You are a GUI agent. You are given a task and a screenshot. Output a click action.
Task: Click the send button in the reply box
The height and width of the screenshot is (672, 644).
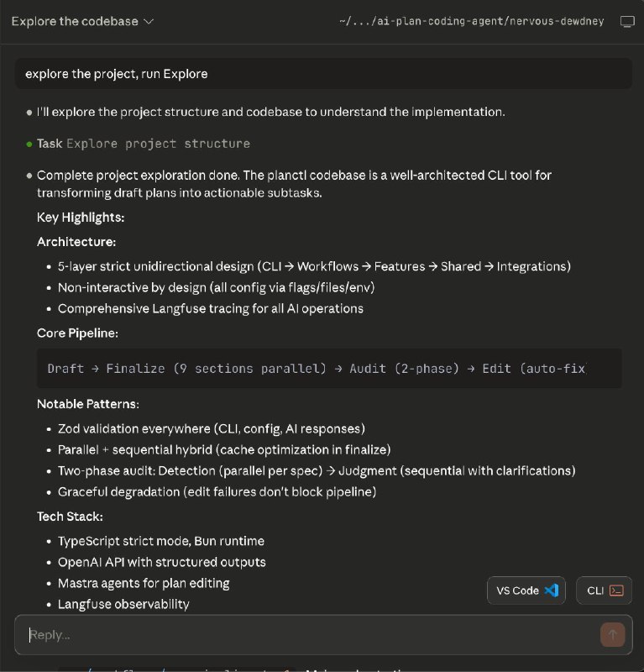click(x=613, y=635)
